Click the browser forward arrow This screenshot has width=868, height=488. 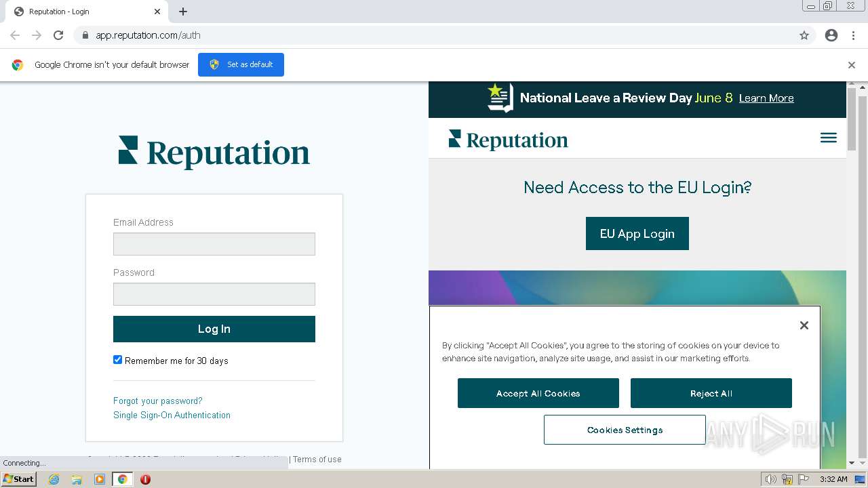click(37, 35)
